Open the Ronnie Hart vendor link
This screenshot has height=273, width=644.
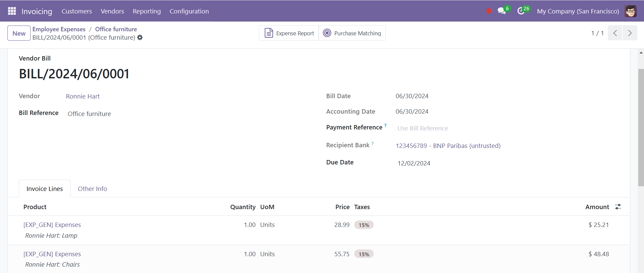(83, 96)
